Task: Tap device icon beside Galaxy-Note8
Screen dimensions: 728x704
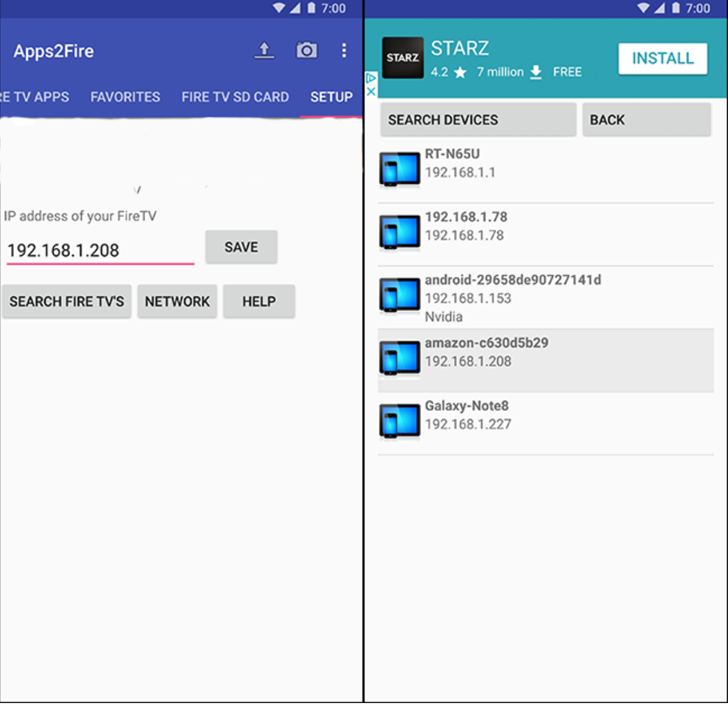Action: (399, 421)
